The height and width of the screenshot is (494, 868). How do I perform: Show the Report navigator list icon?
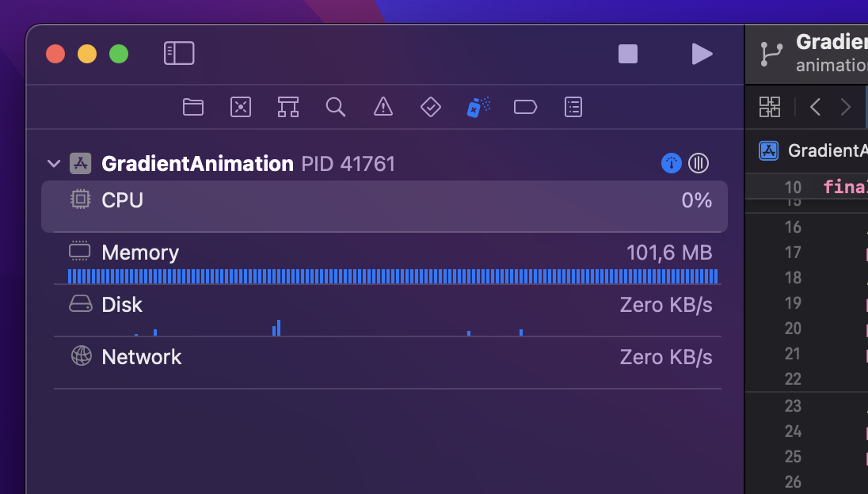573,107
